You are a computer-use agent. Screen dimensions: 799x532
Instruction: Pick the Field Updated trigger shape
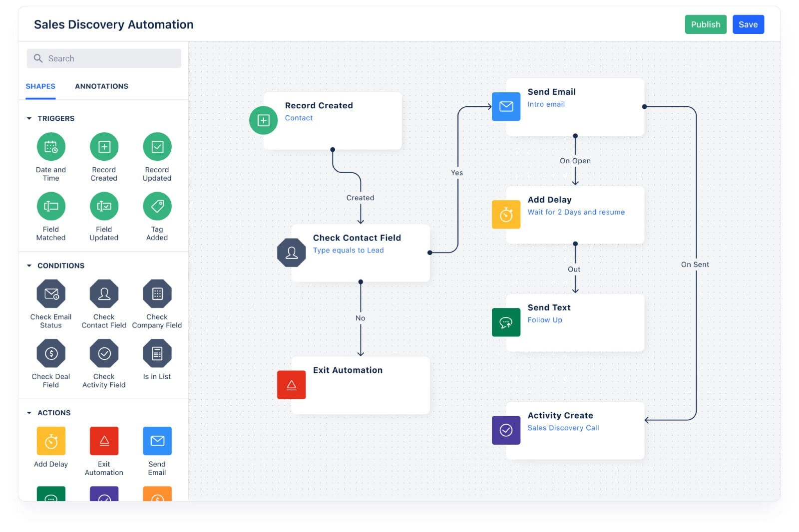pos(104,206)
